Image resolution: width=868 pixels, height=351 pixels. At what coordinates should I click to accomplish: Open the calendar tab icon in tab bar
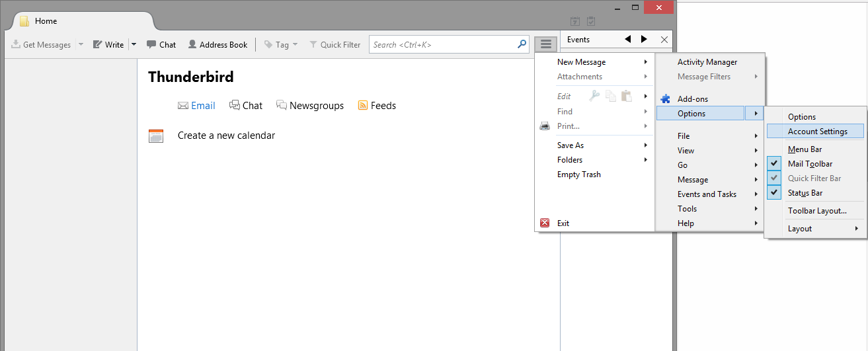pos(575,22)
